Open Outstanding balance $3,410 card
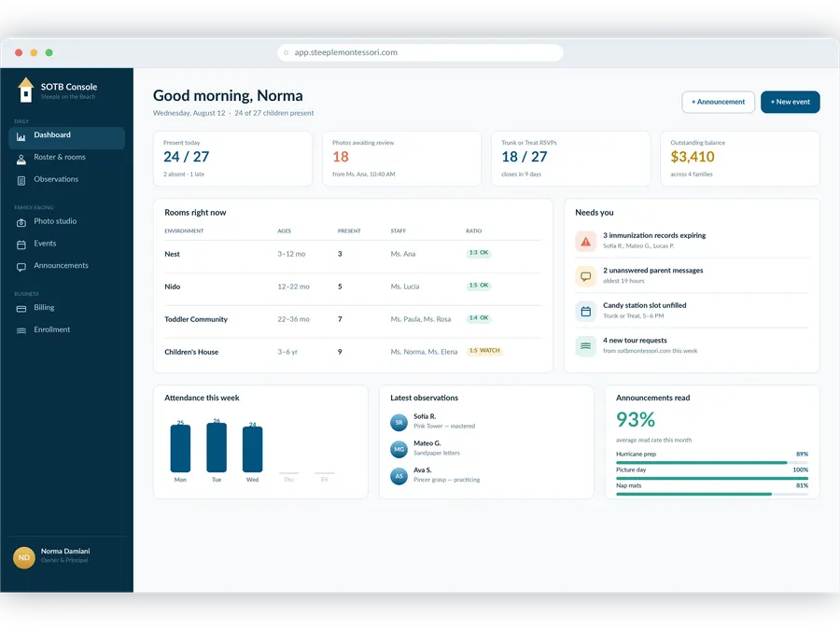The height and width of the screenshot is (630, 840). click(740, 159)
